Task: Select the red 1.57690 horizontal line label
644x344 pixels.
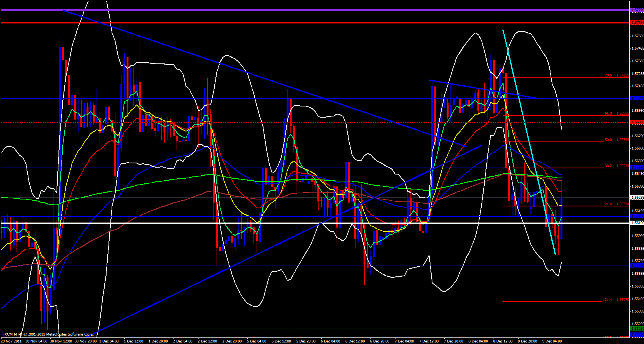Action: [x=637, y=23]
